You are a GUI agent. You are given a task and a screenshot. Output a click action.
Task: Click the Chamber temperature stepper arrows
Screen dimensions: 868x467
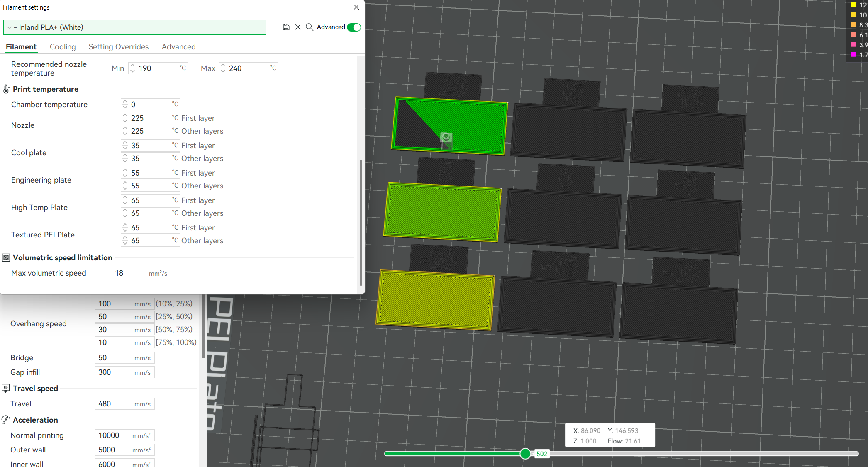coord(125,104)
